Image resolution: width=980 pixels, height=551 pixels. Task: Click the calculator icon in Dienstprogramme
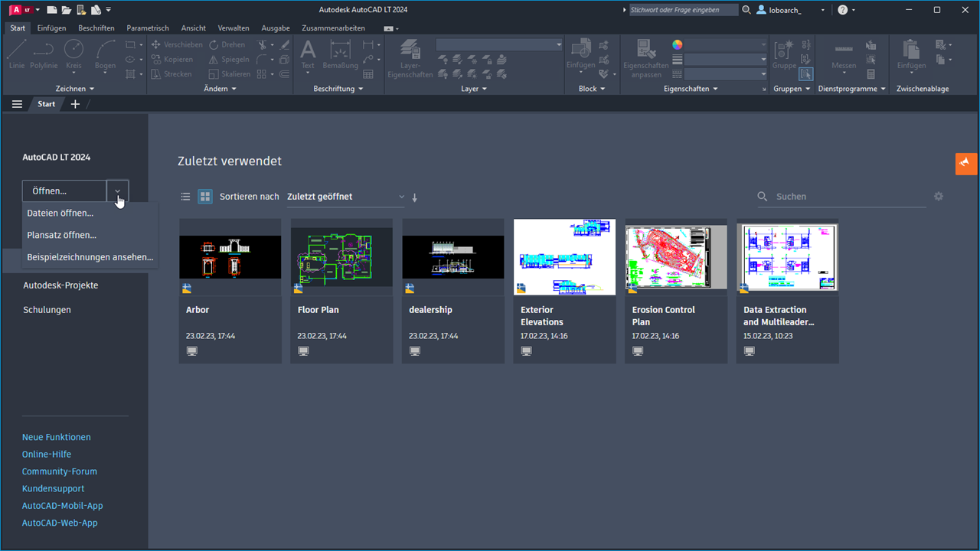pyautogui.click(x=871, y=74)
